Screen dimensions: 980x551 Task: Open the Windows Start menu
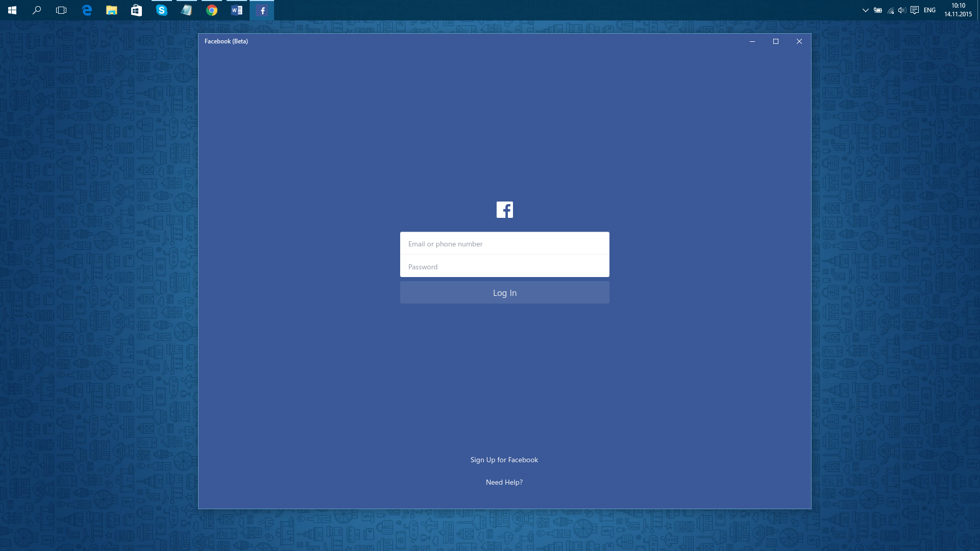point(12,10)
